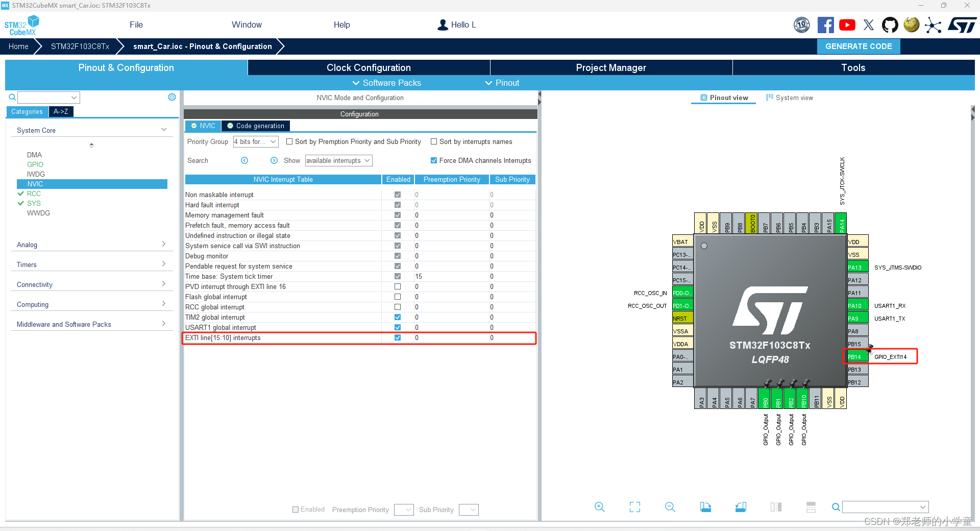The image size is (980, 531).
Task: Expand the Computing category
Action: (x=164, y=304)
